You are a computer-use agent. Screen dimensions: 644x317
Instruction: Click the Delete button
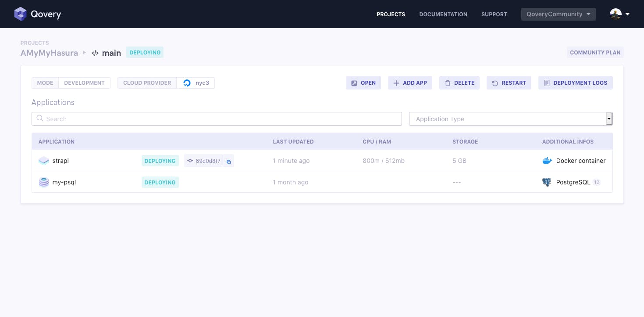pos(459,83)
